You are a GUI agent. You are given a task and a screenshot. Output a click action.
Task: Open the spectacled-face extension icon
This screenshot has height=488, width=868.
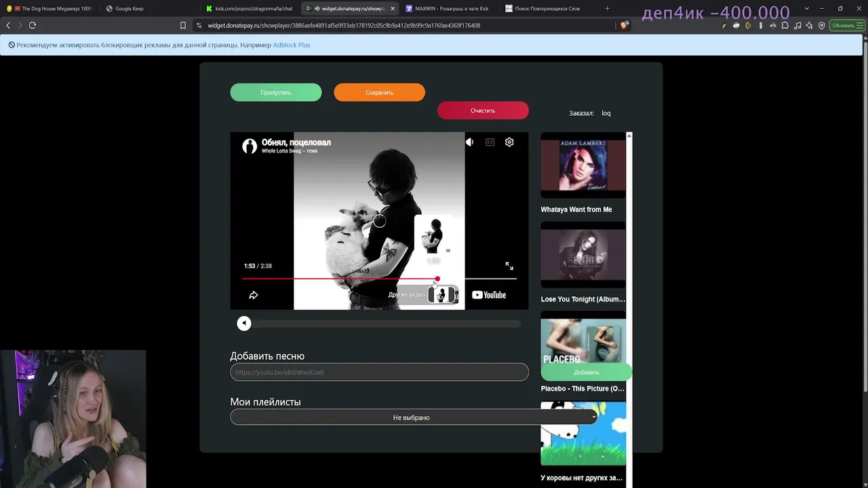[x=773, y=26]
